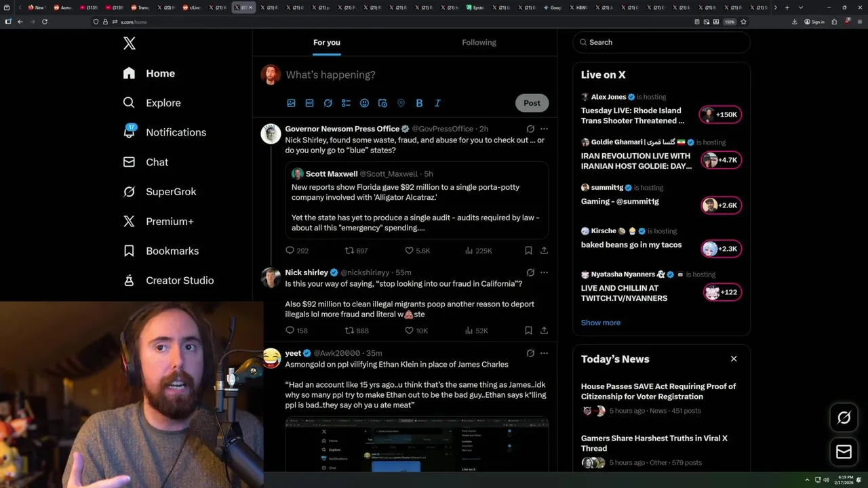The height and width of the screenshot is (488, 868).
Task: Repost Nick shirley post with 888 reposts
Action: click(357, 331)
